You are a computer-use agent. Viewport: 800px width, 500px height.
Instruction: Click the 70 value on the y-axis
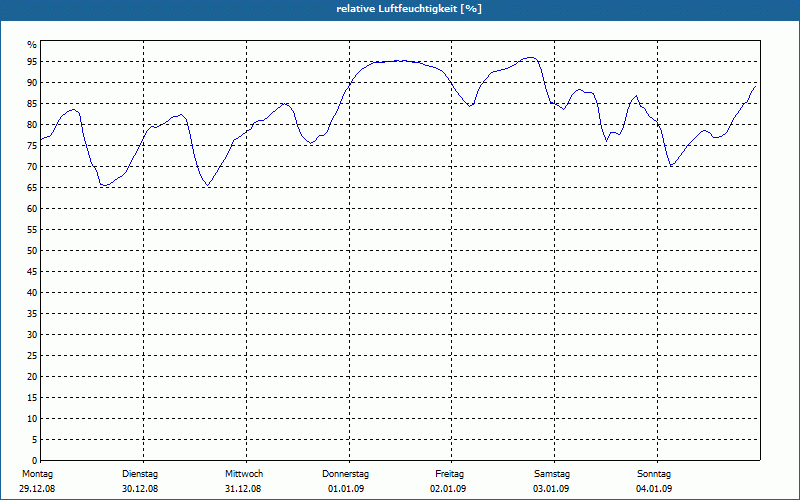pyautogui.click(x=32, y=167)
